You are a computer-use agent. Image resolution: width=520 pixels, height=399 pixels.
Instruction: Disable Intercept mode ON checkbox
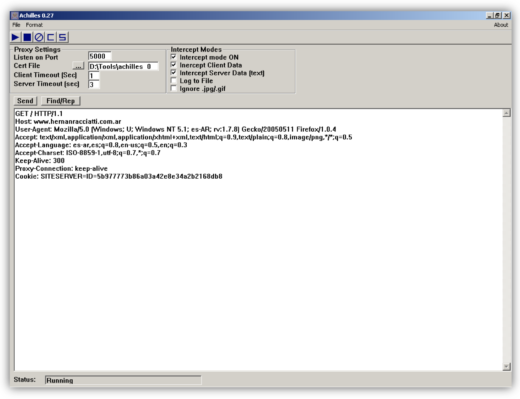click(173, 57)
